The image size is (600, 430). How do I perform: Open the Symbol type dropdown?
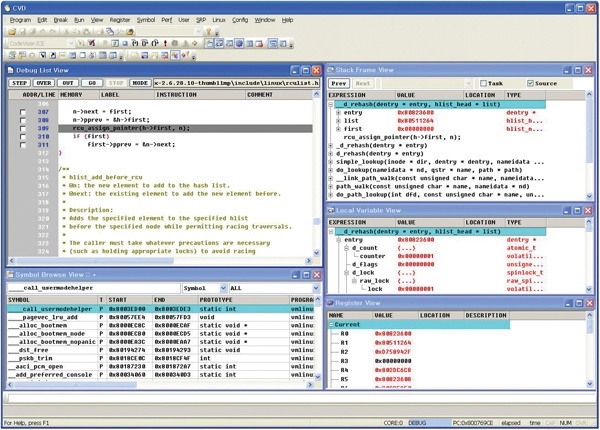point(209,288)
